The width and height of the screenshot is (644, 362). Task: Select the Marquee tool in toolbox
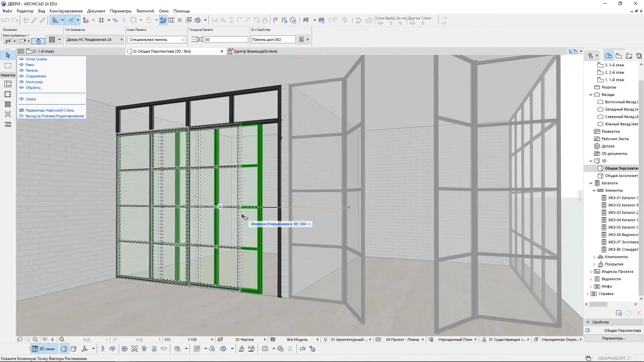click(x=8, y=66)
